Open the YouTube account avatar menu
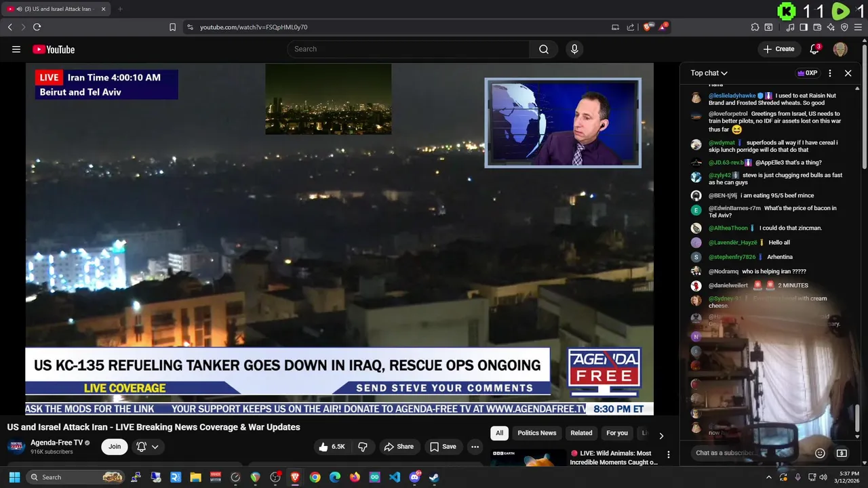 click(x=840, y=49)
